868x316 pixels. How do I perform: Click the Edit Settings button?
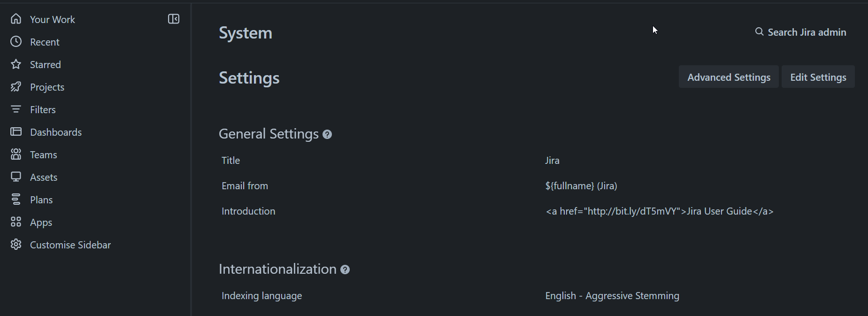(817, 77)
